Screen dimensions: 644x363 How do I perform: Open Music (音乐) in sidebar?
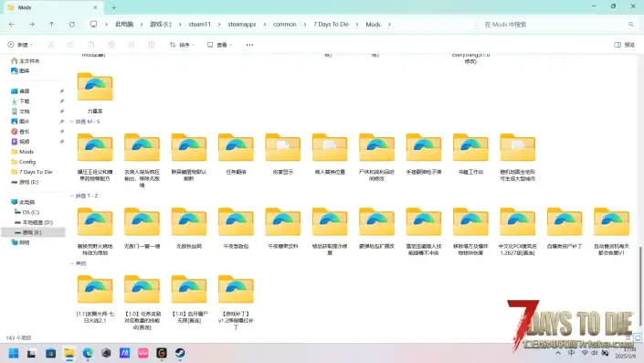pos(20,132)
